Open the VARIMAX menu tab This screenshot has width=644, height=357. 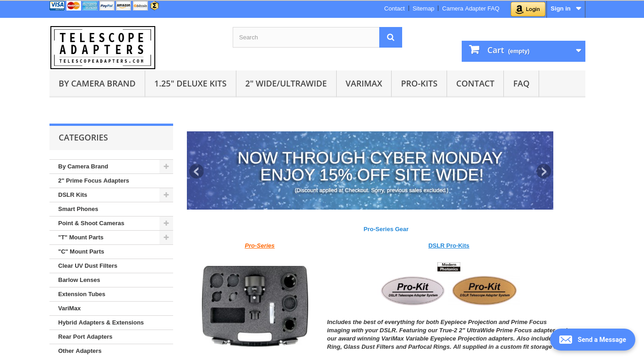(x=364, y=84)
